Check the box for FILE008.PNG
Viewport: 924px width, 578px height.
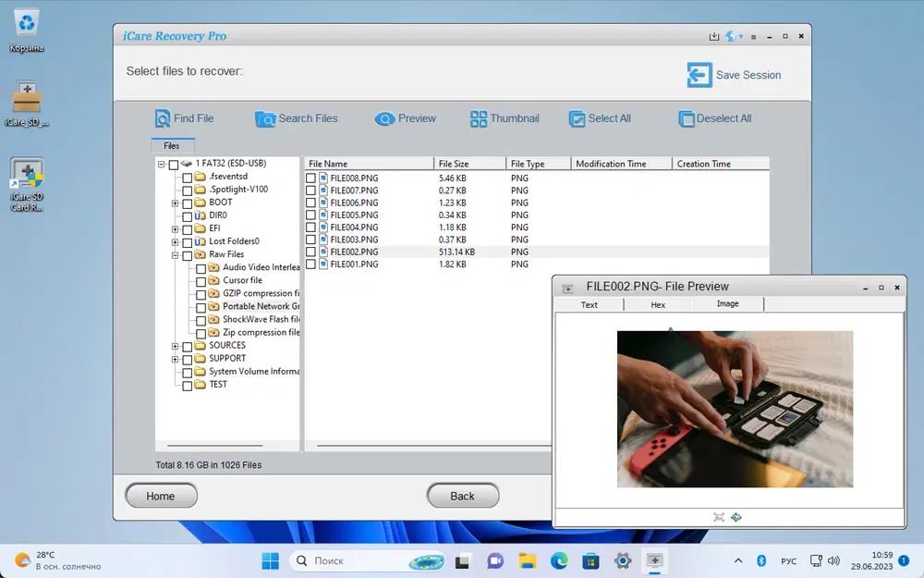[x=310, y=178]
